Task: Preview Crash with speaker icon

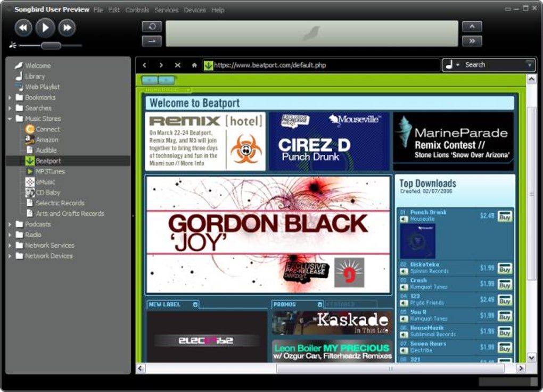Action: click(404, 287)
